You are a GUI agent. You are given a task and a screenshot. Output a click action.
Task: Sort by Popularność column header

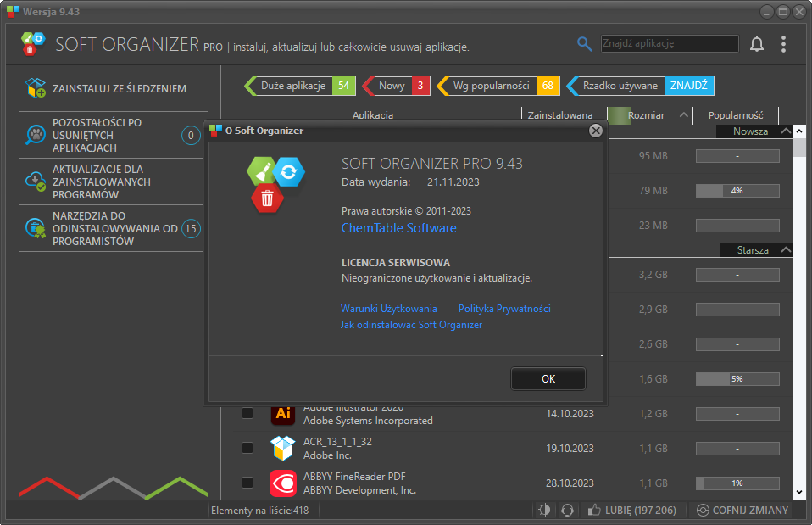(x=736, y=115)
